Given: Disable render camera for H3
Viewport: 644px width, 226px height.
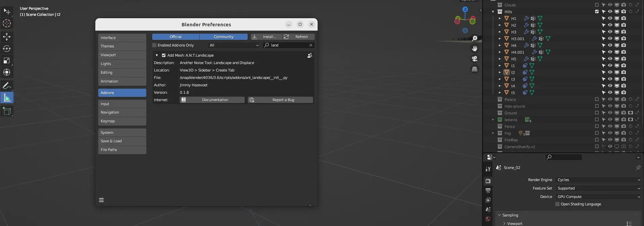Looking at the screenshot, I should point(623,32).
